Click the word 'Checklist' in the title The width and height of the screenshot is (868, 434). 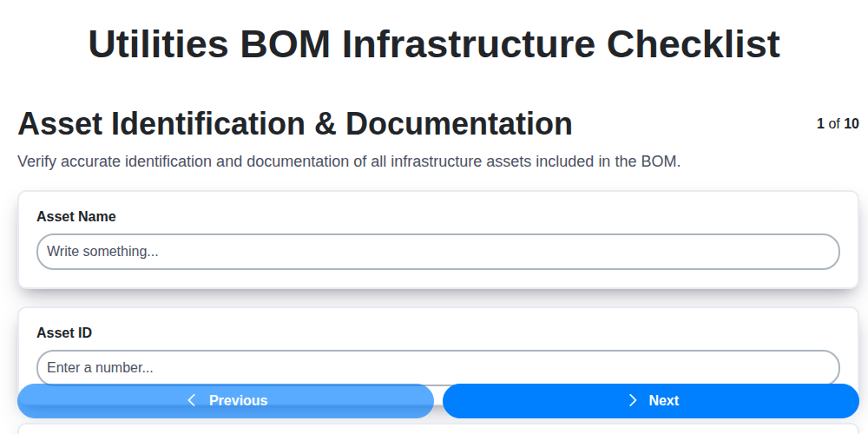coord(693,45)
